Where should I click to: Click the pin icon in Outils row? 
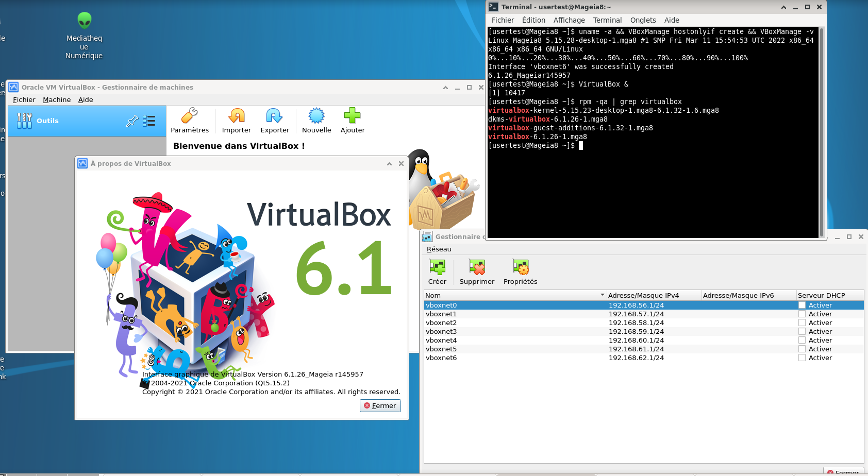click(132, 121)
